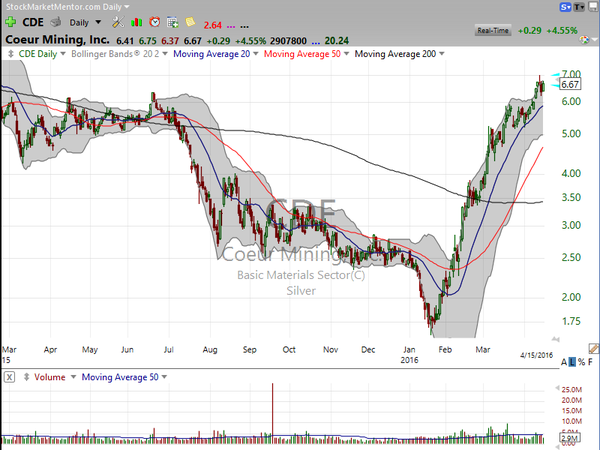Screen dimensions: 600x450
Task: Click the 6.41 open price value
Action: (125, 41)
